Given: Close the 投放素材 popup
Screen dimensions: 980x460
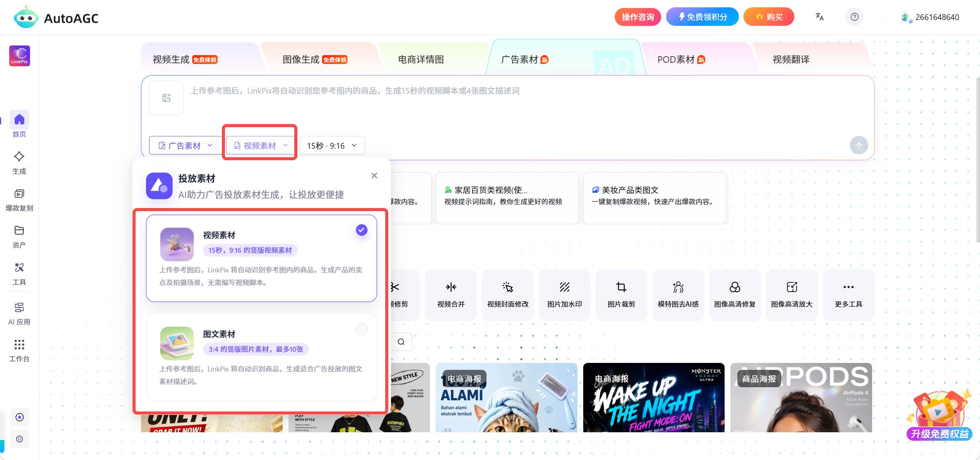Looking at the screenshot, I should pos(374,176).
